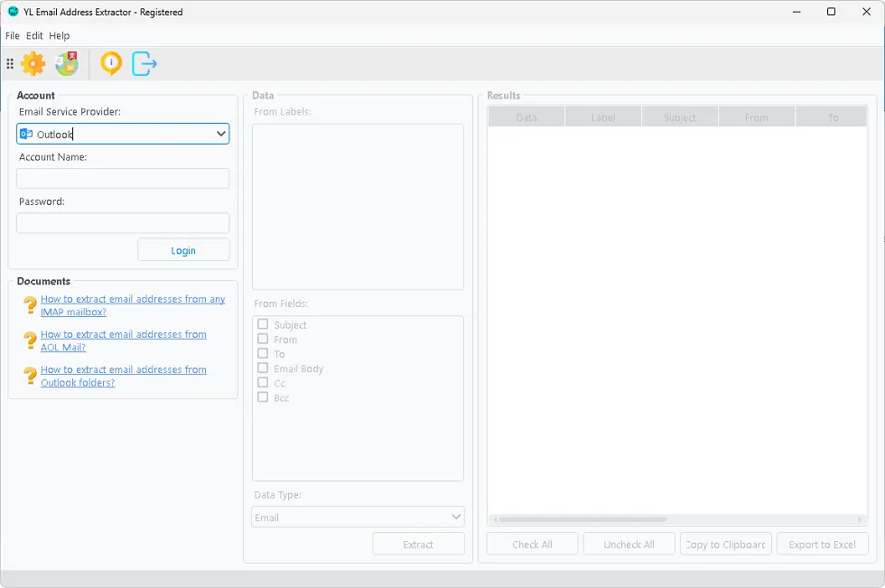Image resolution: width=885 pixels, height=588 pixels.
Task: Open settings via the gear icon
Action: pyautogui.click(x=33, y=63)
